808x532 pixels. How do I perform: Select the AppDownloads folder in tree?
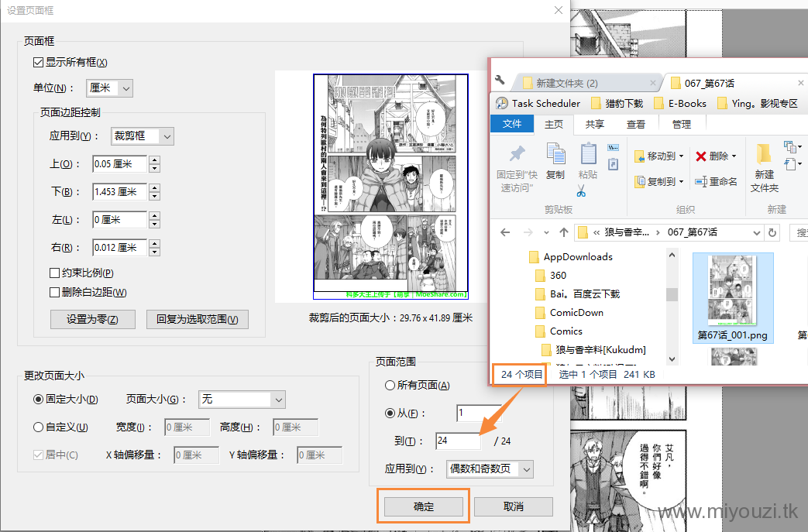click(571, 257)
